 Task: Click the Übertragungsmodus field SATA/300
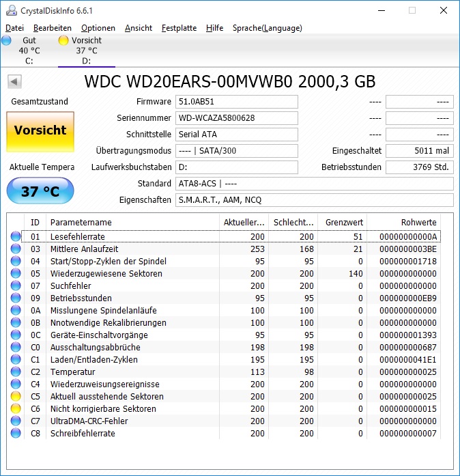tap(237, 151)
